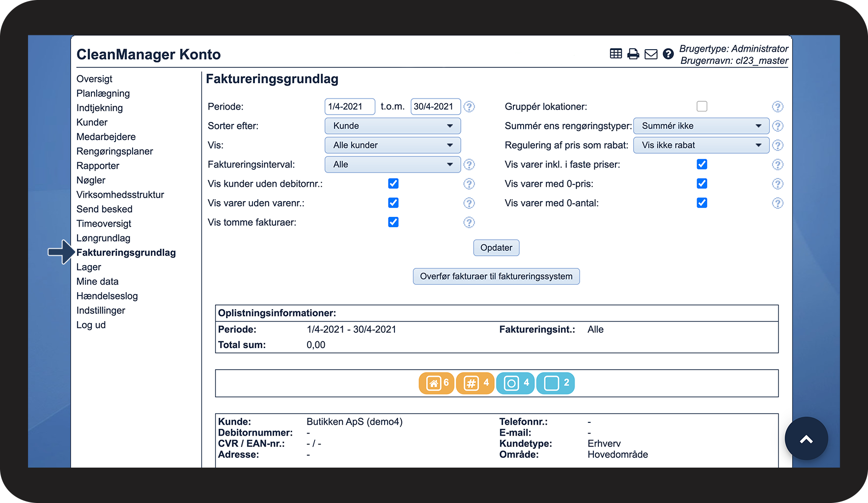Click the orange hash badge showing 4
This screenshot has width=868, height=503.
[475, 383]
